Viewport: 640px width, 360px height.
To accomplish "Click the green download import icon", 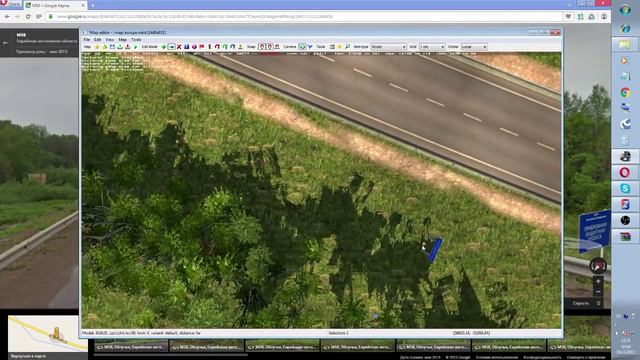I will 120,47.
